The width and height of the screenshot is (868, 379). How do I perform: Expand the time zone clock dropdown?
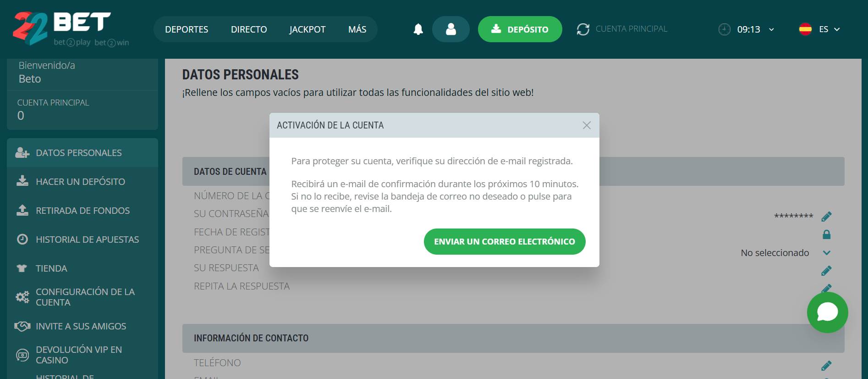747,29
